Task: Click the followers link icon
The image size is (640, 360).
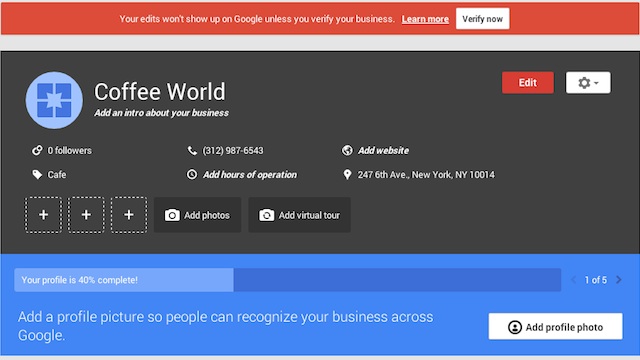Action: [x=37, y=151]
